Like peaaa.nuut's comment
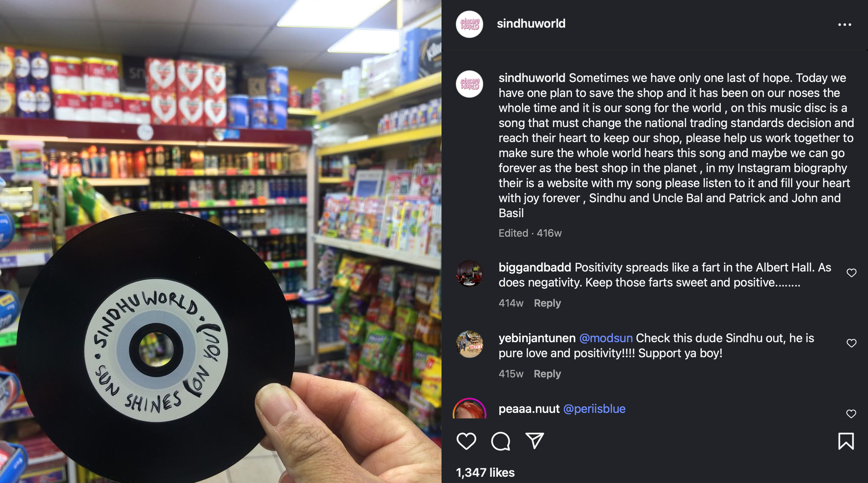The image size is (868, 483). point(851,414)
